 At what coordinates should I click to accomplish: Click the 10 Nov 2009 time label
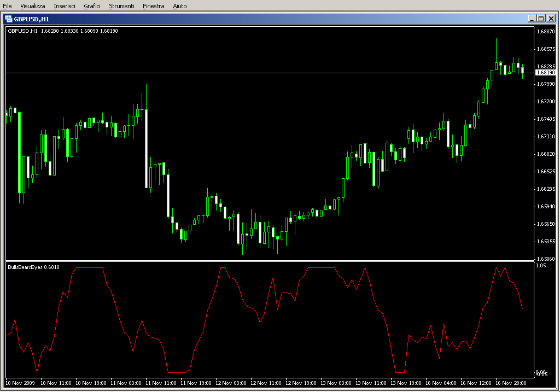20,383
